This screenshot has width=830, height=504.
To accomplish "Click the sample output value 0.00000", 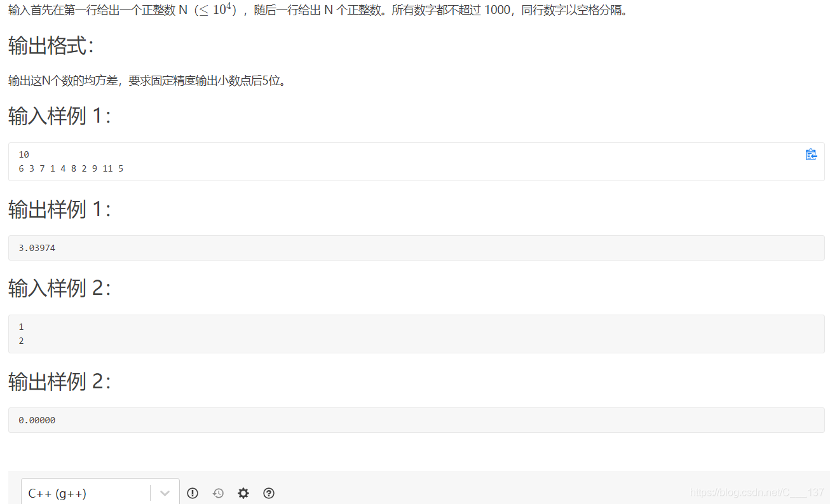I will [x=37, y=420].
